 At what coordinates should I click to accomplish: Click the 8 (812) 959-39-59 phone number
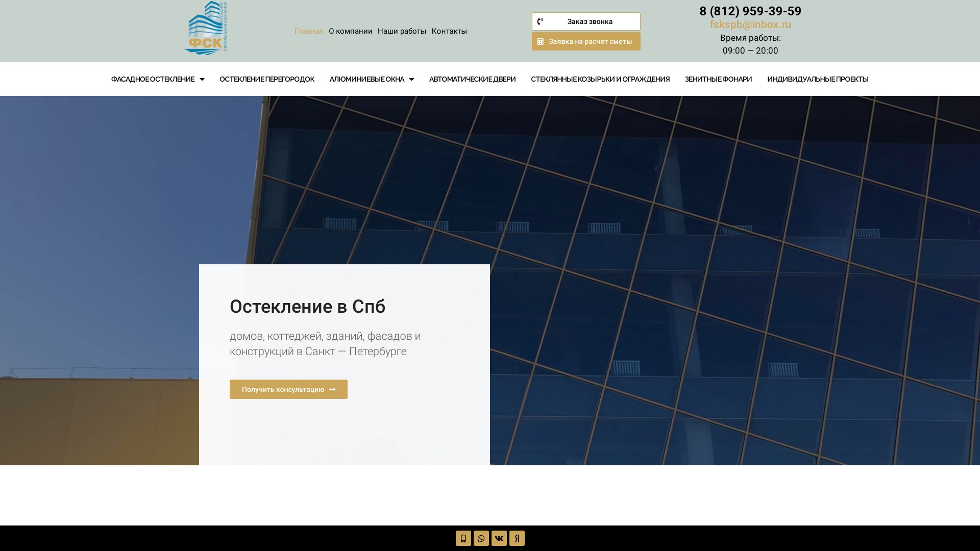pos(750,11)
